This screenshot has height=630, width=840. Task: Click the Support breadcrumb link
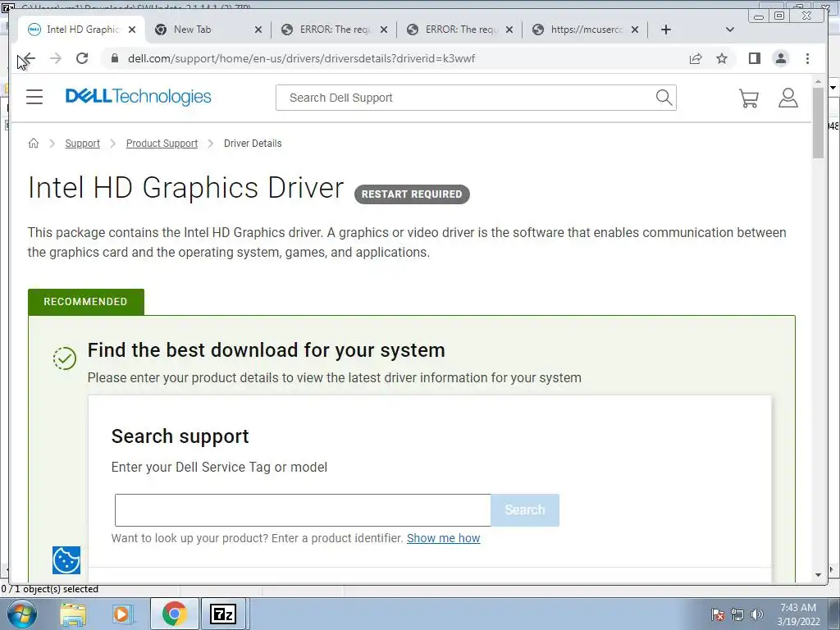83,143
